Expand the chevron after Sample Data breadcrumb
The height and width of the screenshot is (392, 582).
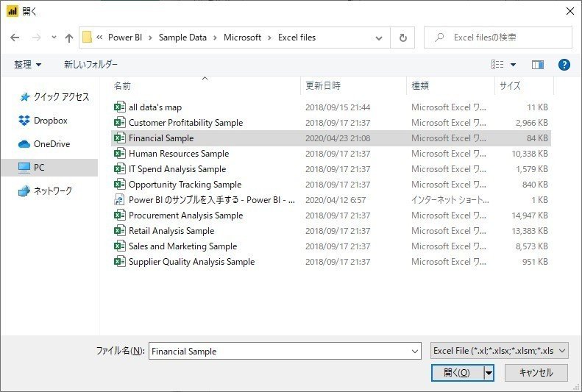click(x=216, y=38)
